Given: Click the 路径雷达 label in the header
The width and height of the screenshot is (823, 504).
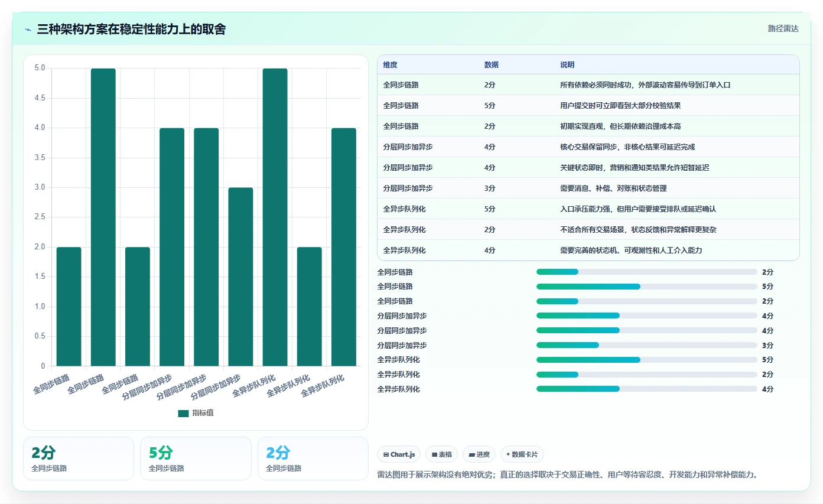Looking at the screenshot, I should (x=783, y=28).
